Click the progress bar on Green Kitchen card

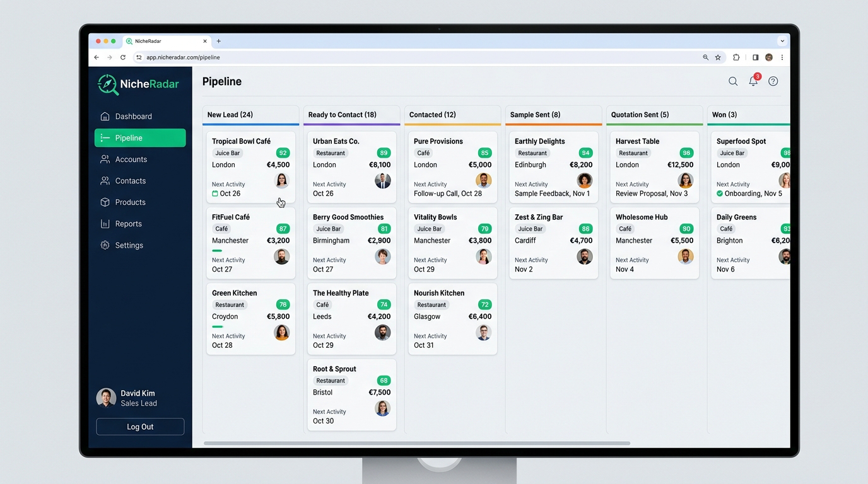(218, 326)
